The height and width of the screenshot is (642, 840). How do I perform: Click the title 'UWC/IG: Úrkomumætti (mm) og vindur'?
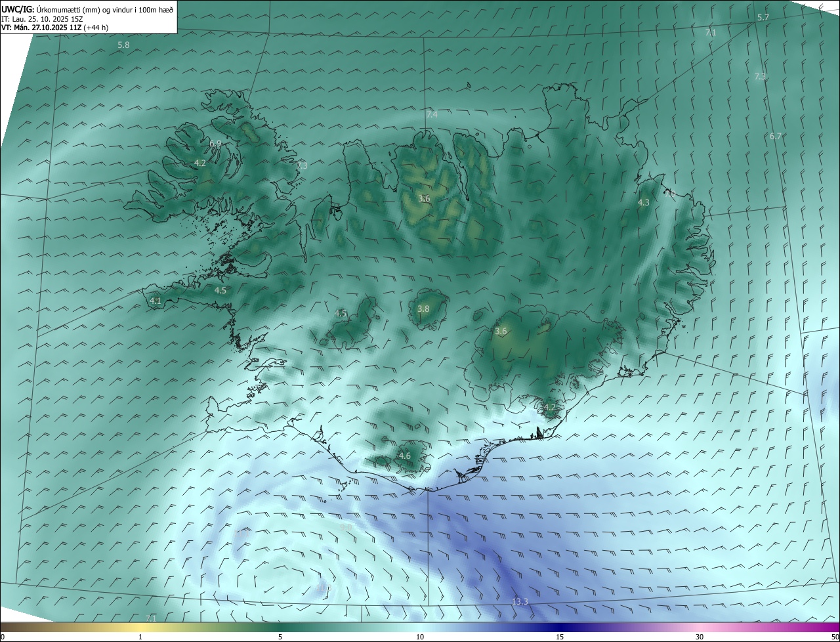(x=87, y=9)
